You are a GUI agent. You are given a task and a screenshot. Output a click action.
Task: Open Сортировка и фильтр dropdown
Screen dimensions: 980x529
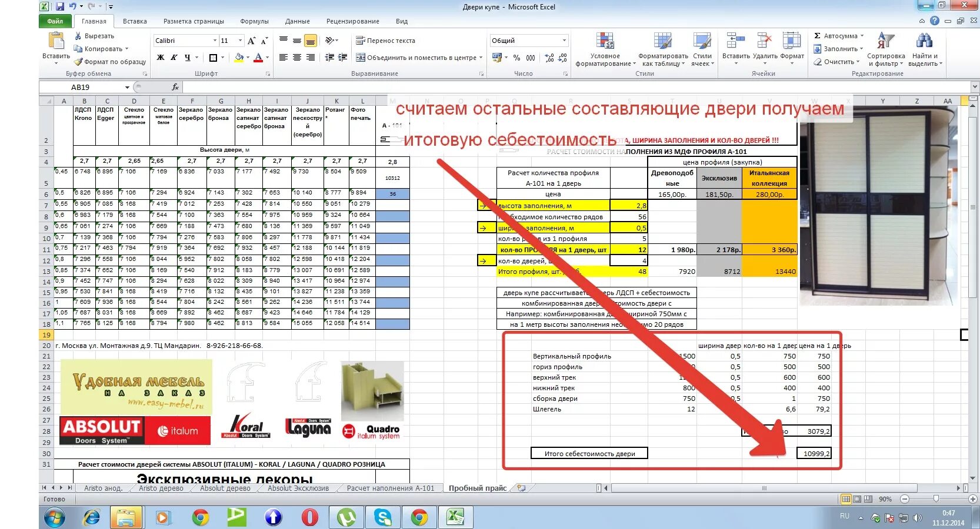tap(886, 49)
